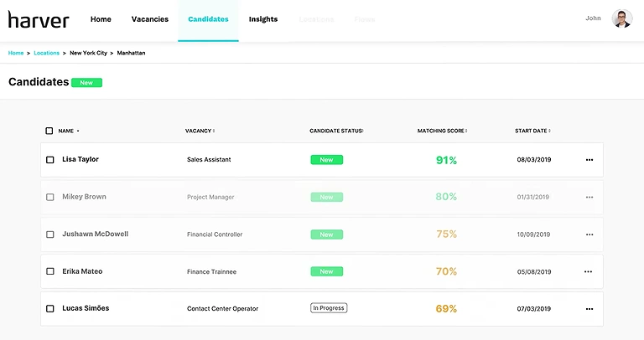Viewport: 644px width, 340px height.
Task: Click the harver logo
Action: pyautogui.click(x=39, y=20)
